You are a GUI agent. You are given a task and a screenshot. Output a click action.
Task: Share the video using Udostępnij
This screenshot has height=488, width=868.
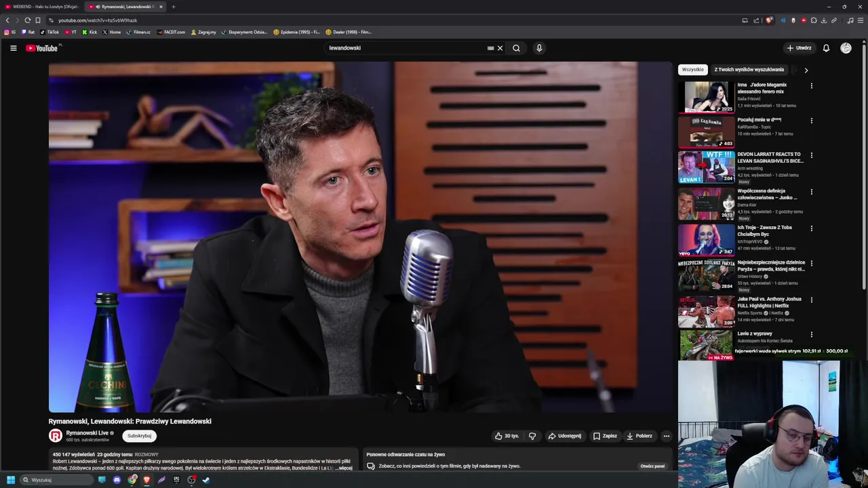565,436
